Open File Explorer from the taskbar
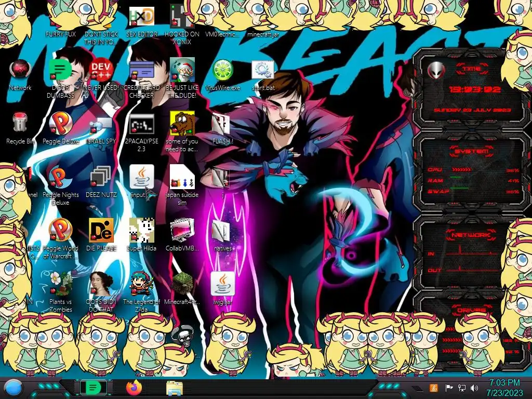This screenshot has width=532, height=399. coord(175,388)
